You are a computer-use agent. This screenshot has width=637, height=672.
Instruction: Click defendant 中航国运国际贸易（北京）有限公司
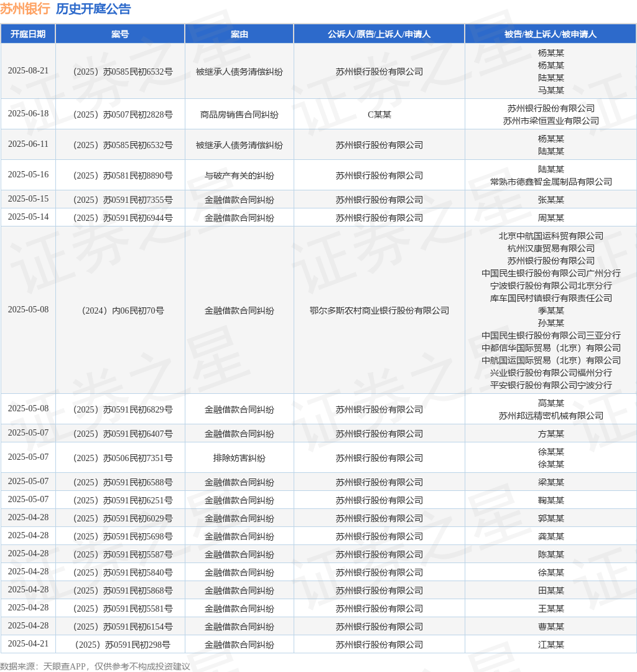pyautogui.click(x=551, y=360)
